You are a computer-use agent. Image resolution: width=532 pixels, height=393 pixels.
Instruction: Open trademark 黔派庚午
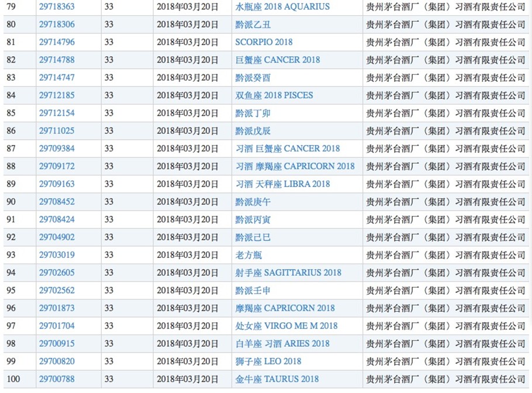tap(253, 202)
